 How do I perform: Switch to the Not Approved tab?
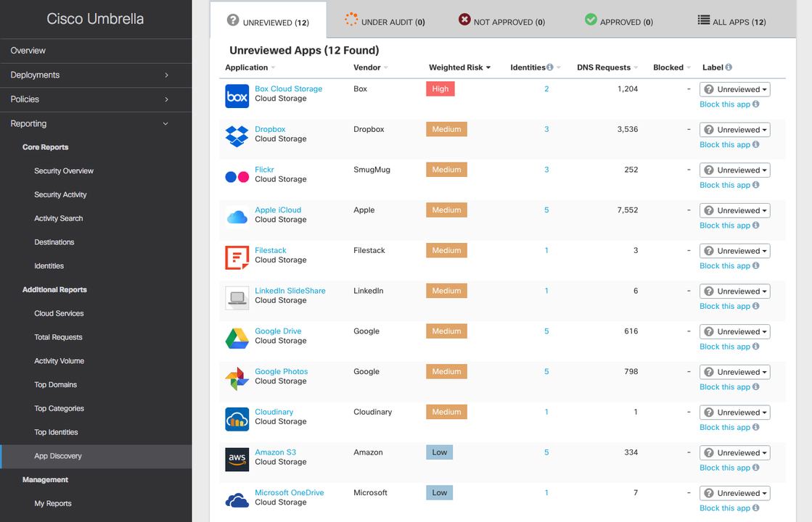pos(502,21)
